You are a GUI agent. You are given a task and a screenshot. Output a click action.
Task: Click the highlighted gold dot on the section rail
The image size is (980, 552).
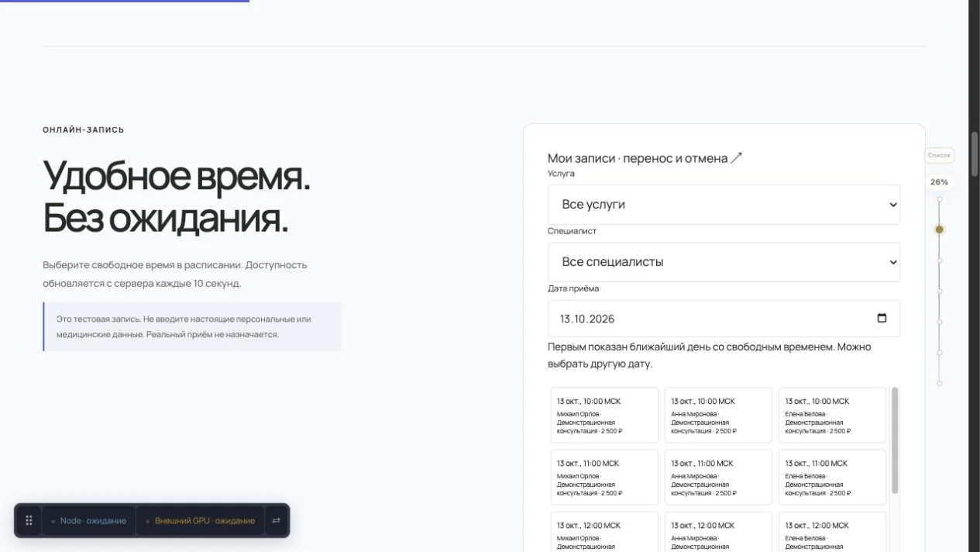pos(940,229)
